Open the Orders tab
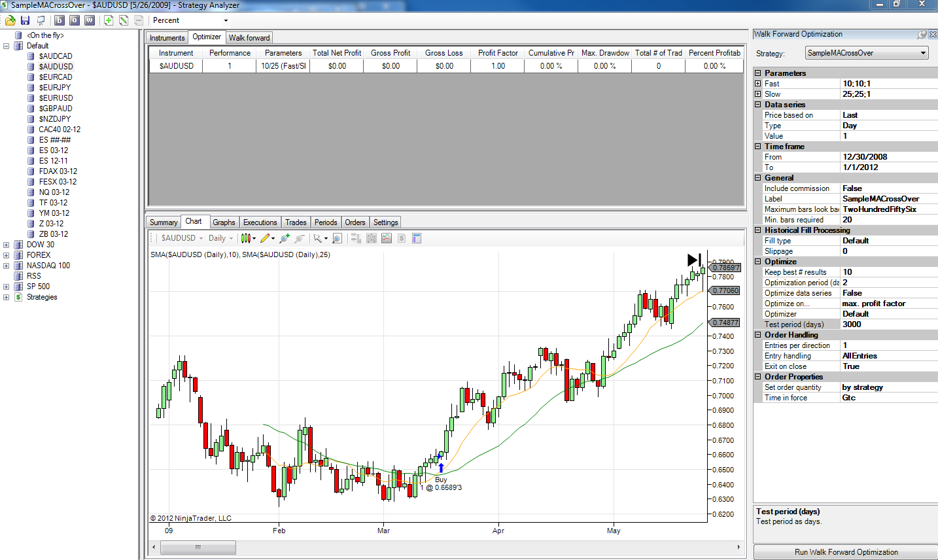This screenshot has width=938, height=560. click(355, 222)
